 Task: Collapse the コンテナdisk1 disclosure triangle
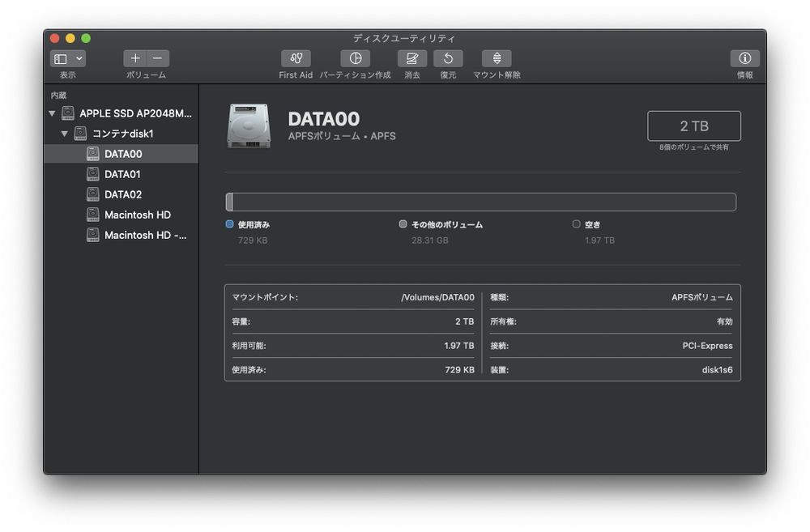click(x=65, y=134)
